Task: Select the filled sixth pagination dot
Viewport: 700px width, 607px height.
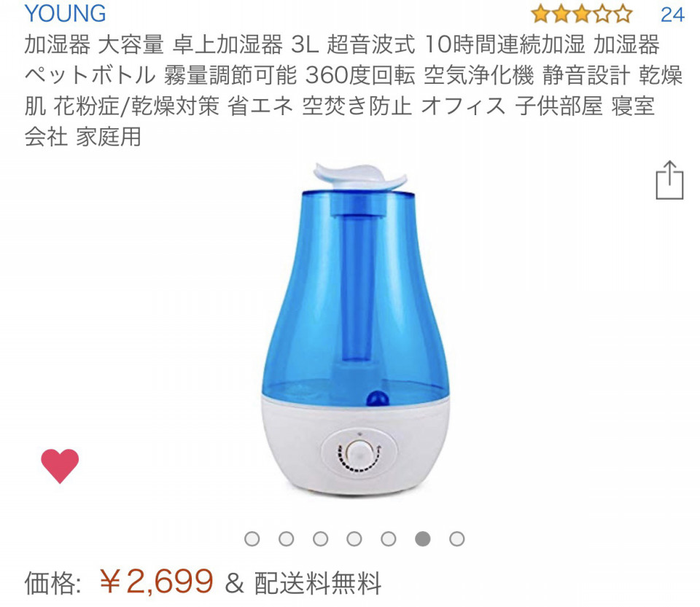Action: pyautogui.click(x=423, y=539)
